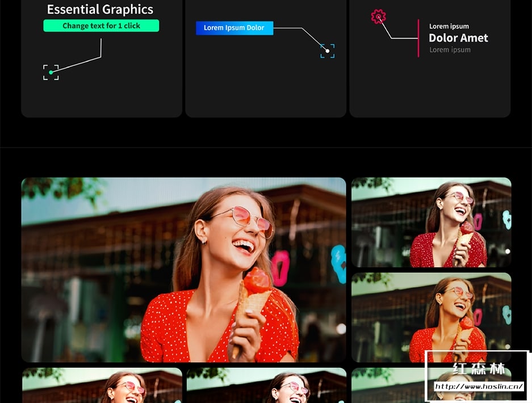Open the bottom-middle cropped photo variant

pyautogui.click(x=266, y=385)
